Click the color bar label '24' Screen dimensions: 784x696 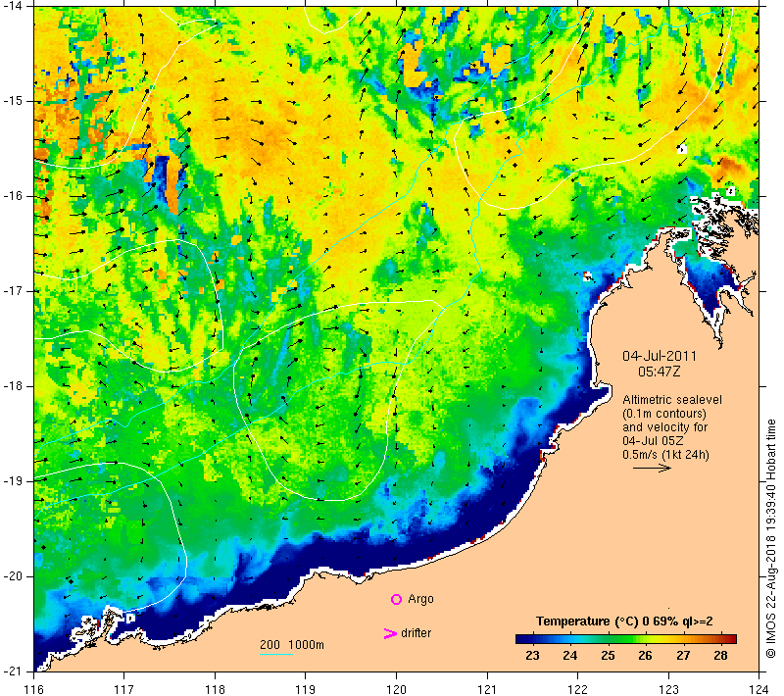pos(570,656)
